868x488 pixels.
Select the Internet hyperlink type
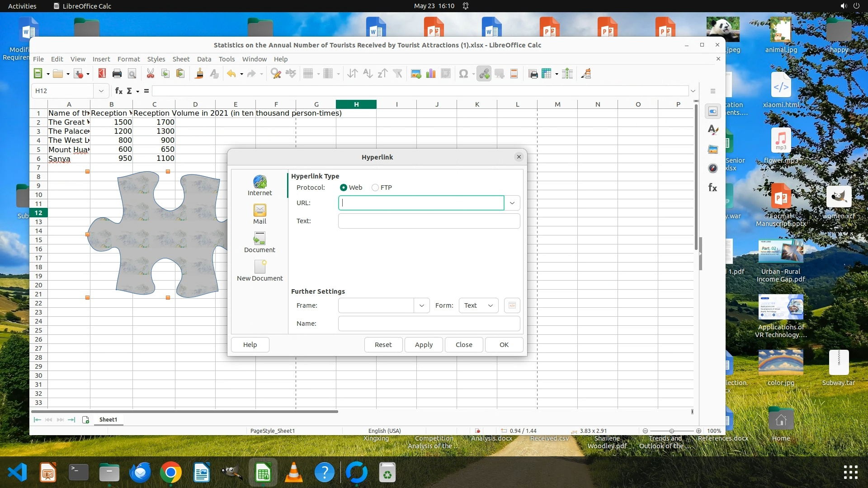[259, 185]
